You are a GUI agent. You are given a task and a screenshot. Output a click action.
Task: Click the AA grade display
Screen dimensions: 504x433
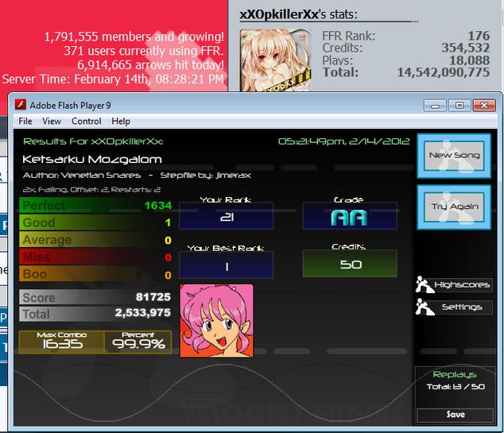tap(350, 216)
